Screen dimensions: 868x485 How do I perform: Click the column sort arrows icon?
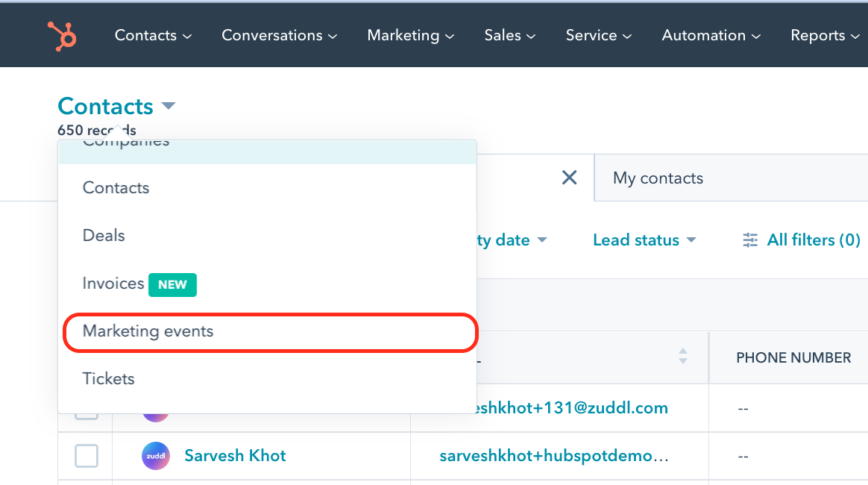click(682, 357)
